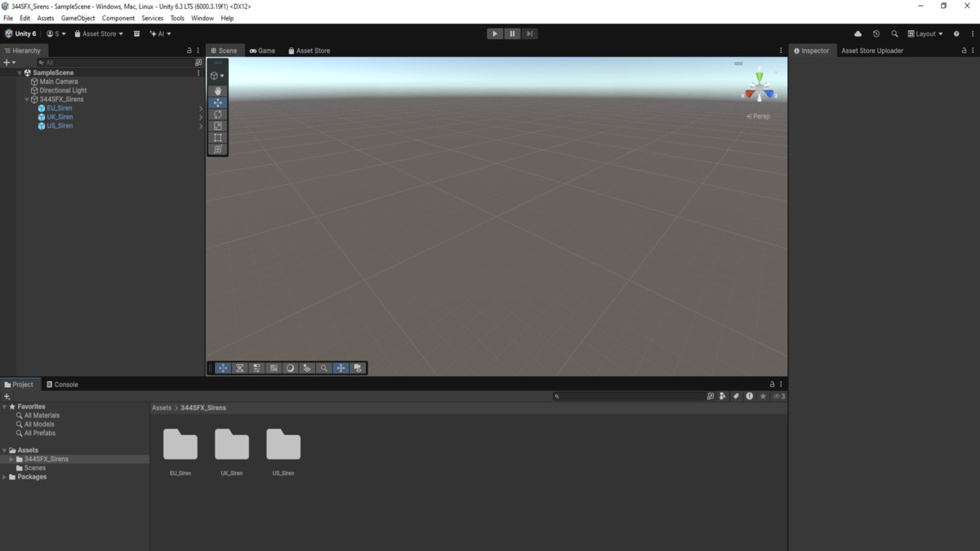
Task: Click Assets in the Project breadcrumb
Action: pyautogui.click(x=162, y=407)
